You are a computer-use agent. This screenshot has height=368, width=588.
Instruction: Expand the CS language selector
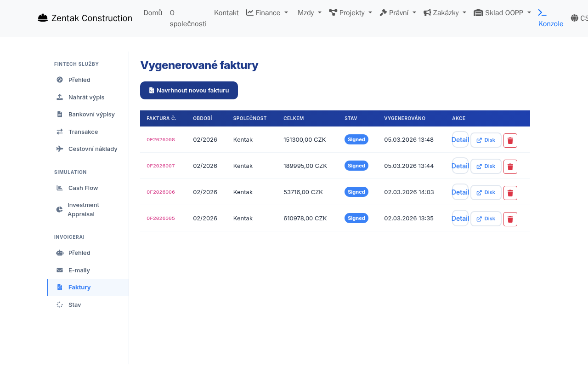579,18
